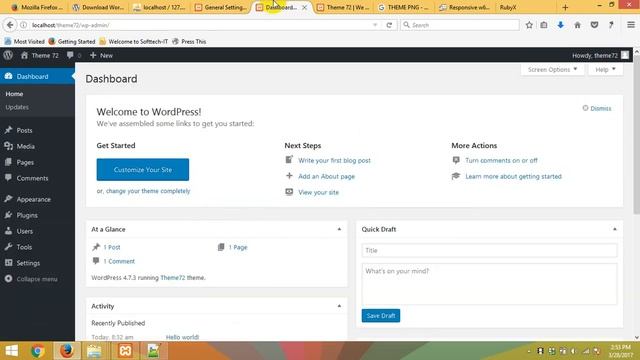
Task: Expand the Help dropdown tab
Action: coord(605,69)
